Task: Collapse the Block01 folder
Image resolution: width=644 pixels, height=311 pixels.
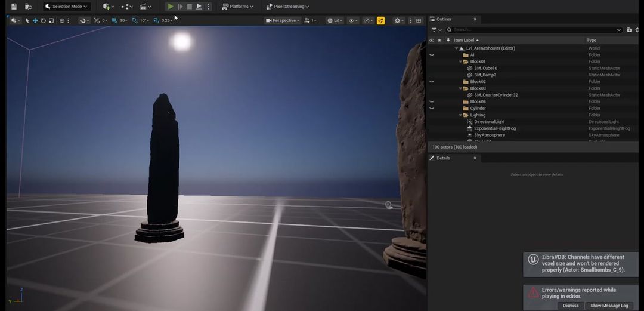Action: pos(460,61)
